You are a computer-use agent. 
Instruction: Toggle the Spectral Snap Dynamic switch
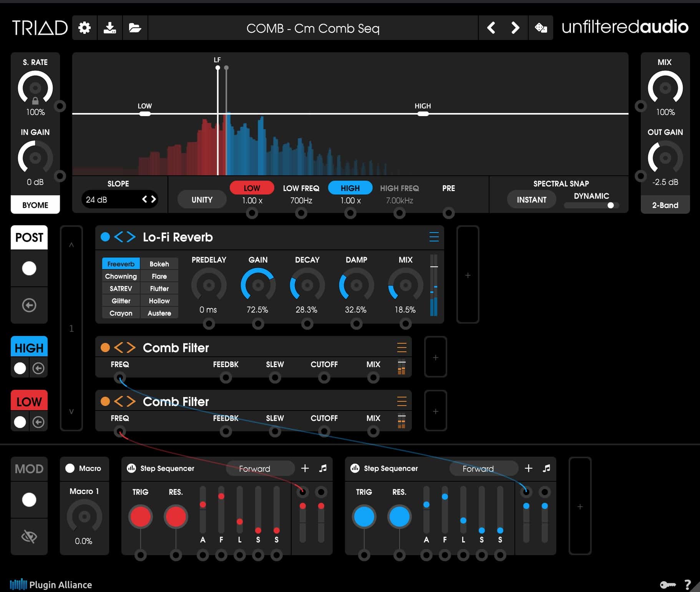592,205
